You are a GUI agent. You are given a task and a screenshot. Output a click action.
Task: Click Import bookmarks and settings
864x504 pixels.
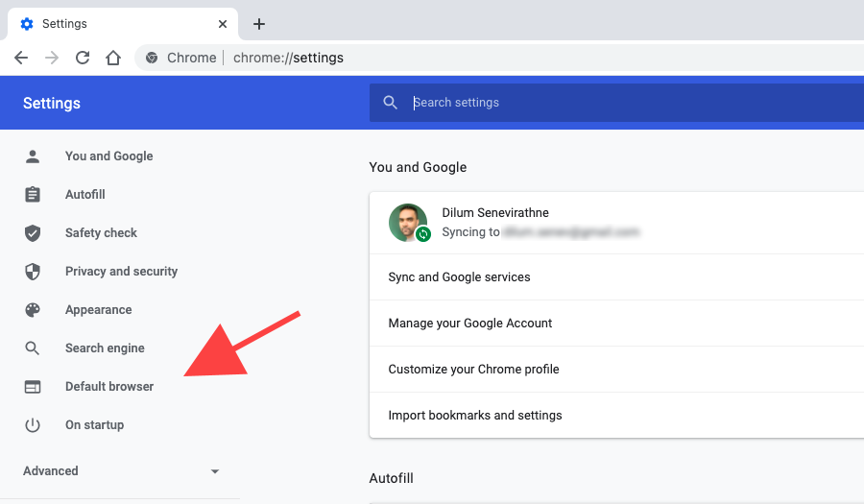[616, 416]
